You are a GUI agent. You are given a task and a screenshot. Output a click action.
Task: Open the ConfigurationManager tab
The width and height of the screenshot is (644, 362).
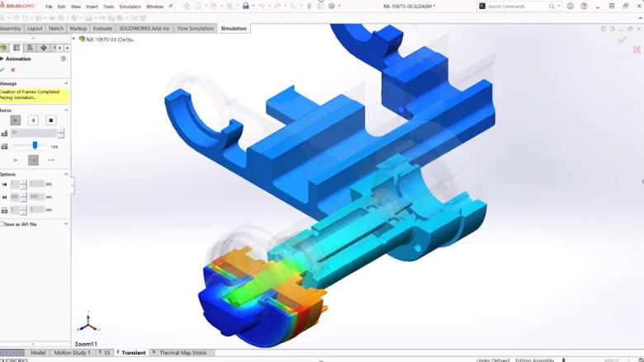coord(30,48)
